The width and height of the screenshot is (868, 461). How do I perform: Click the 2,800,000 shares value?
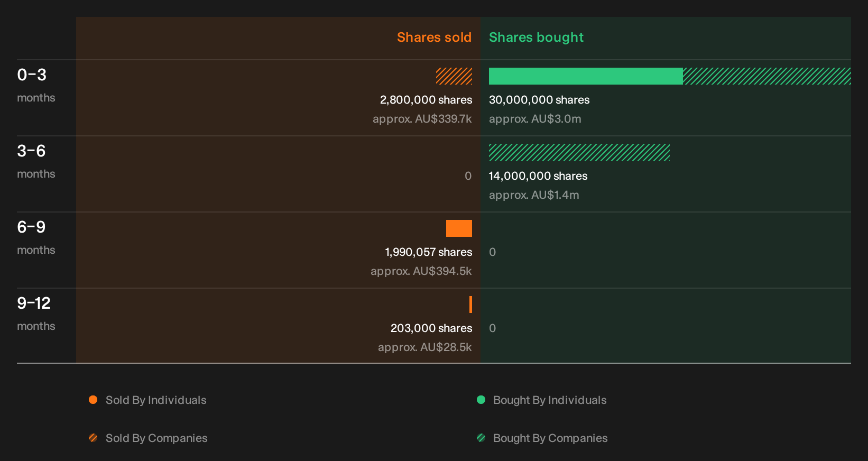point(426,100)
